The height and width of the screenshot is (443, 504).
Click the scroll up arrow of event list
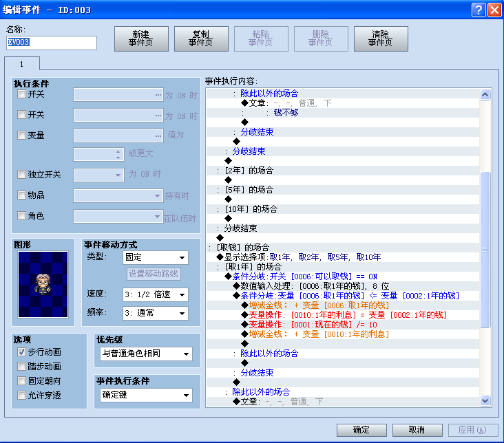(485, 94)
